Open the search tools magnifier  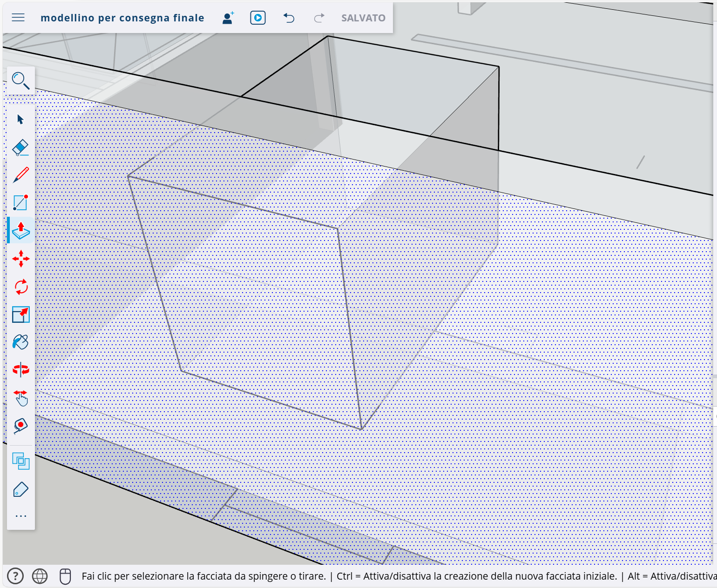[20, 80]
